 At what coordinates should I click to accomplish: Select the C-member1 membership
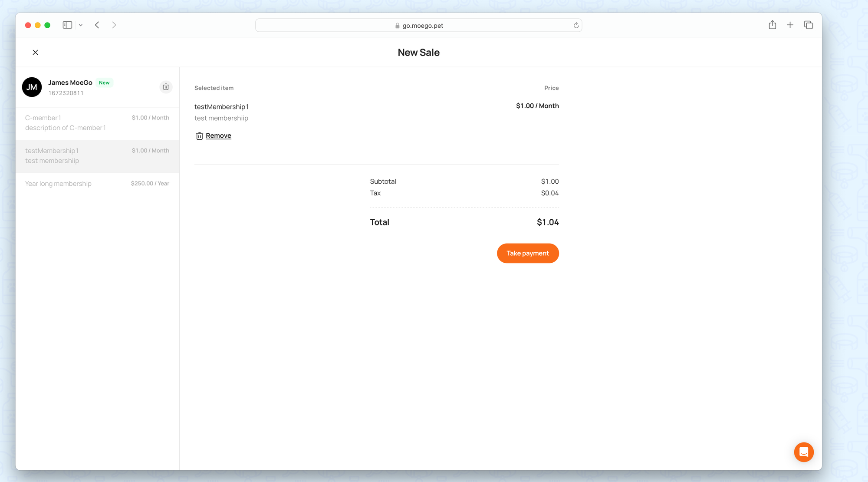pyautogui.click(x=97, y=123)
